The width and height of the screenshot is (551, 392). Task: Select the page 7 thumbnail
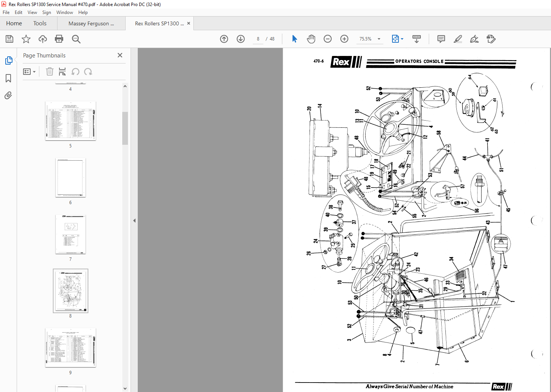coord(70,234)
